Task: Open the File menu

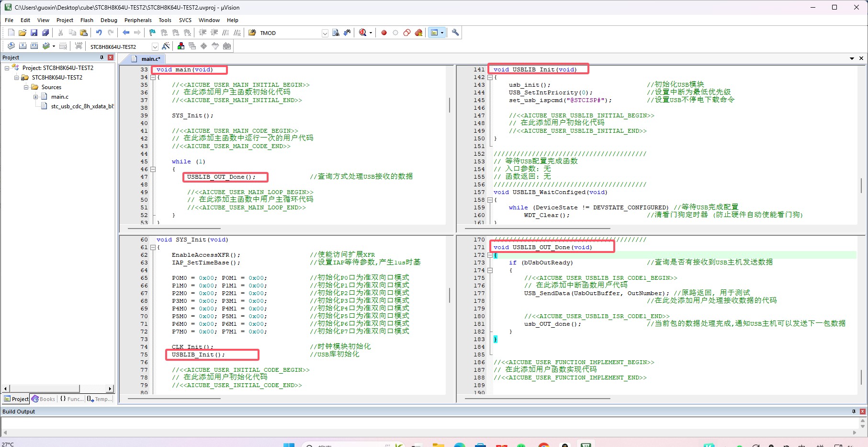Action: (x=9, y=20)
